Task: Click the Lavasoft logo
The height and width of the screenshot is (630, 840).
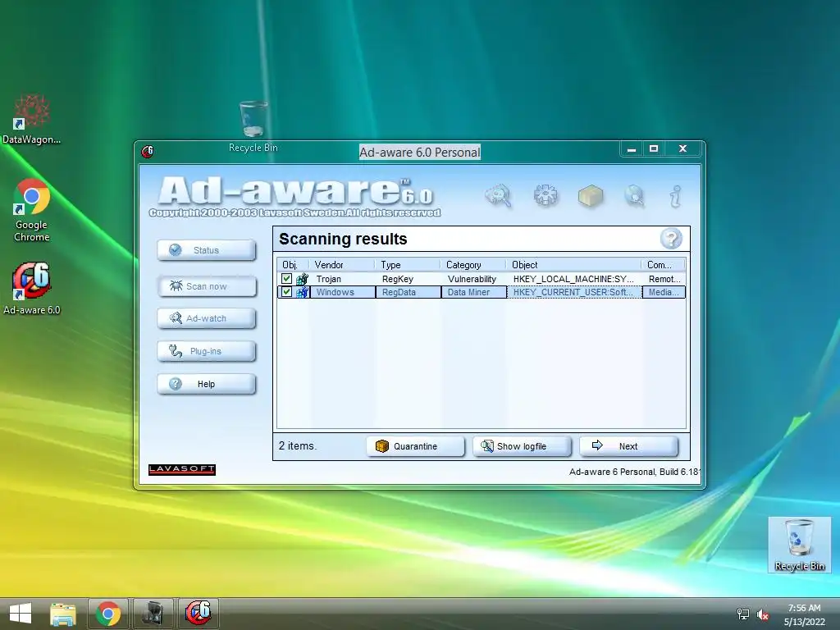Action: coord(182,469)
